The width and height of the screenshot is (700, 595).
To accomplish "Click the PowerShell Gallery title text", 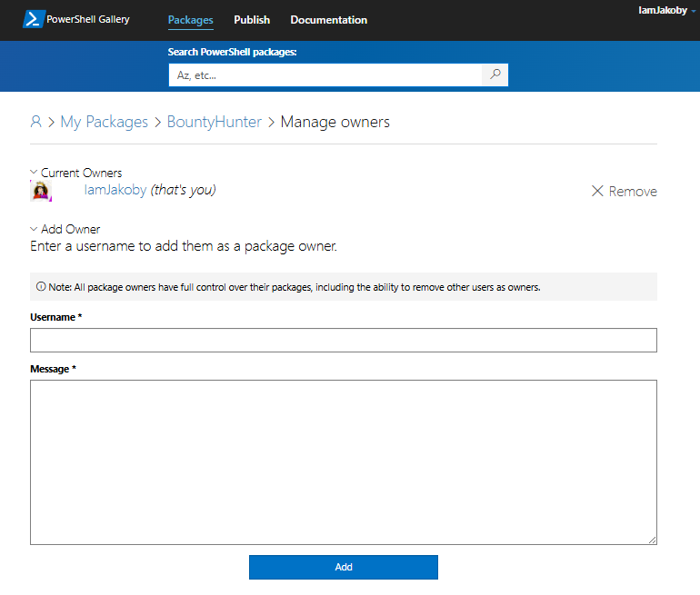I will coord(88,19).
